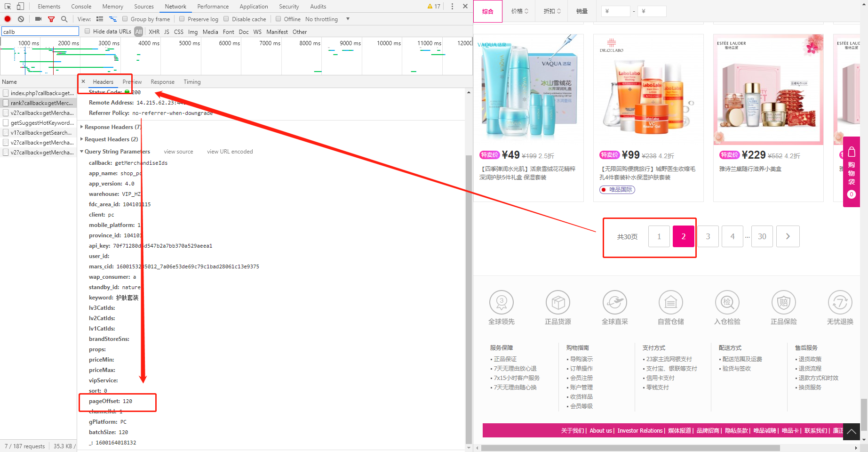Open network search magnifier icon
Image resolution: width=868 pixels, height=452 pixels.
[64, 19]
